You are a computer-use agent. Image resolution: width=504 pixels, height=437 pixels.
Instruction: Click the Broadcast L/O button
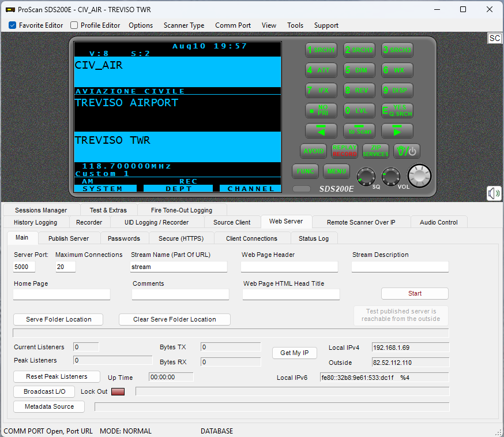tap(44, 391)
